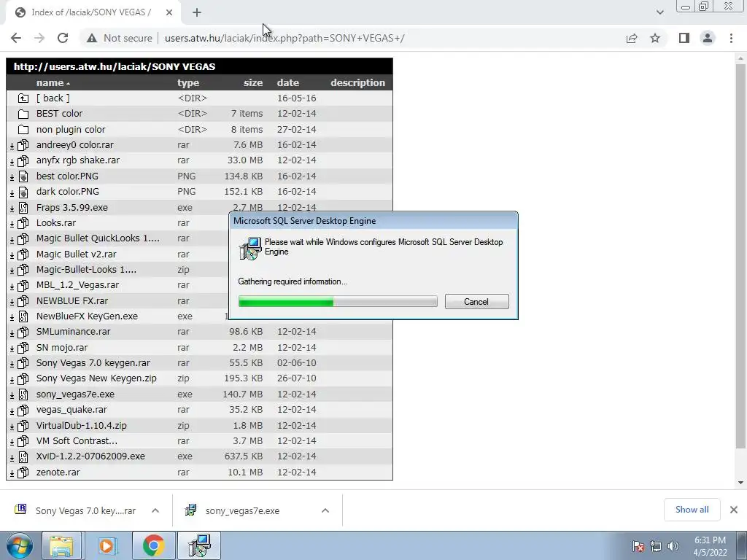Image resolution: width=747 pixels, height=560 pixels.
Task: Download Sony Vegas 7.0 keygen.rar from list
Action: pyautogui.click(x=93, y=363)
